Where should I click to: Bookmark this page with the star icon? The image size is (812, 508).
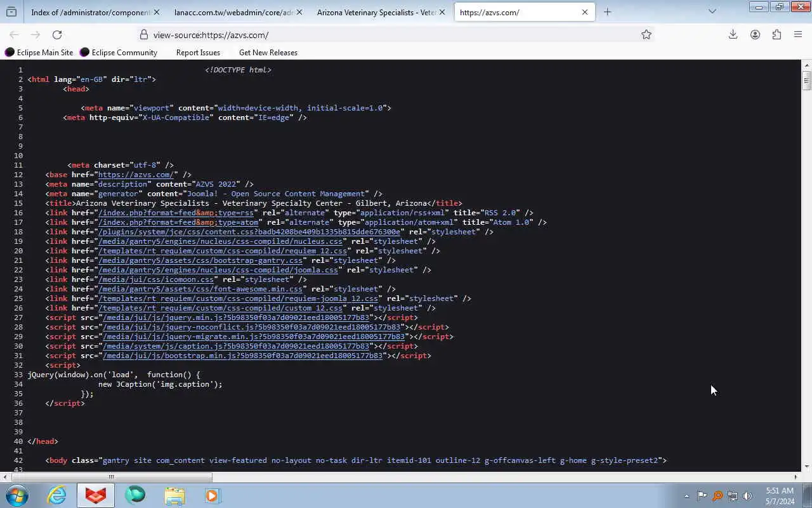[x=646, y=35]
